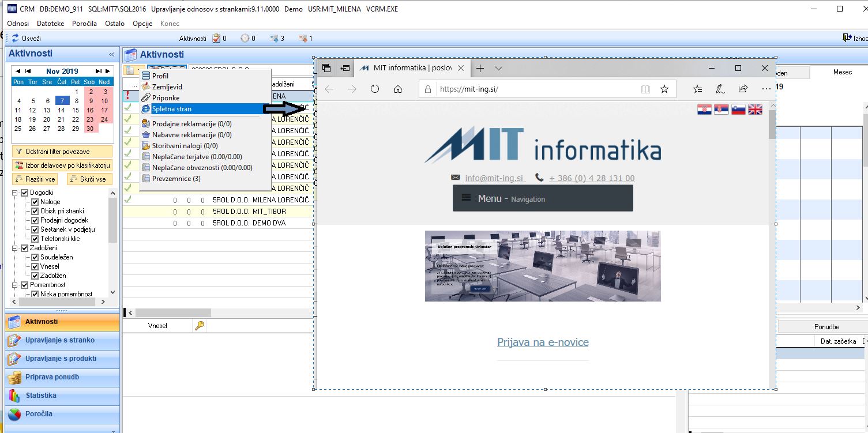Add page to favorites with star icon

click(664, 89)
